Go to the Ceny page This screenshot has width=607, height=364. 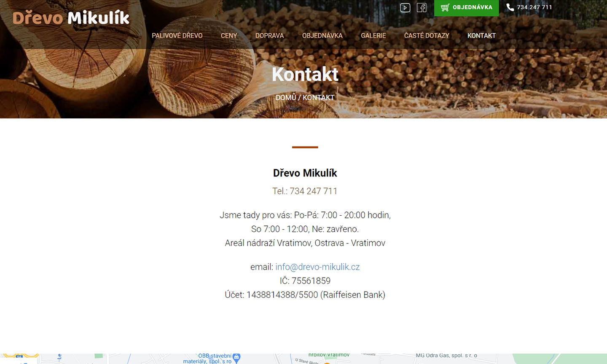[x=229, y=35]
